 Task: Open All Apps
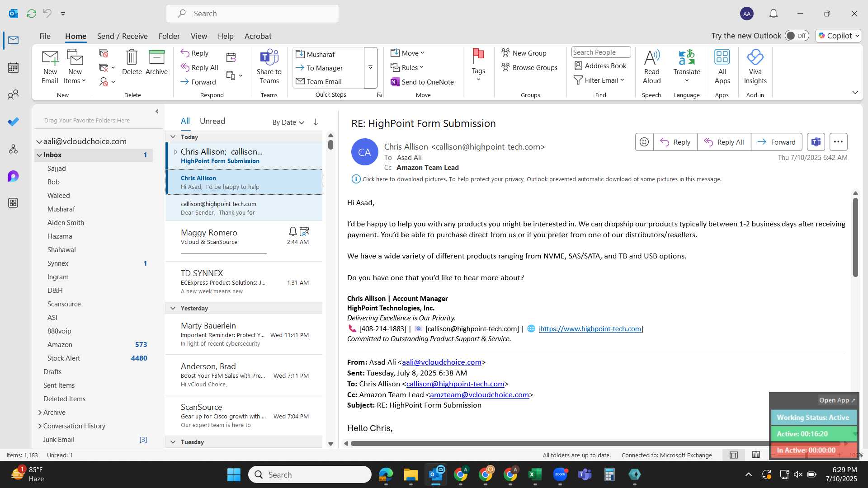(722, 66)
